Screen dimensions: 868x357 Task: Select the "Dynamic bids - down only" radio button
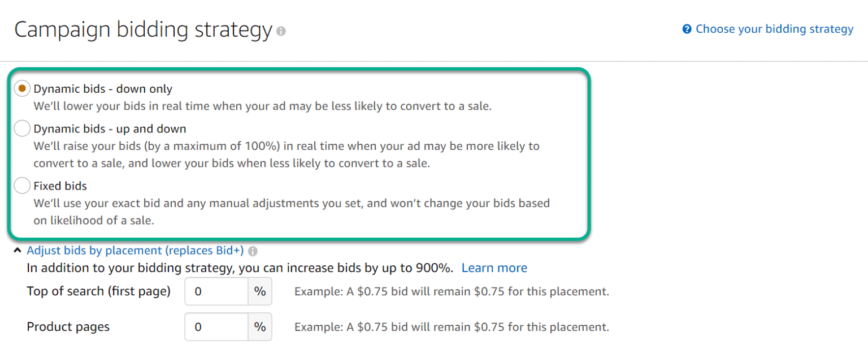[21, 88]
